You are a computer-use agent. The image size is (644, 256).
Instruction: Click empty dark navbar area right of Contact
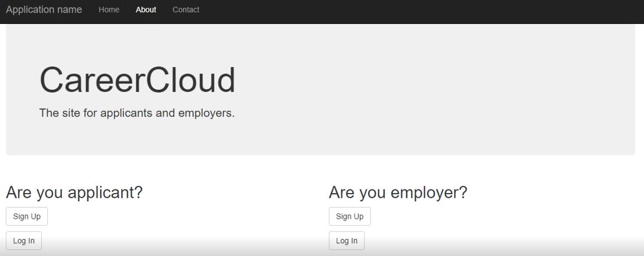(x=411, y=12)
